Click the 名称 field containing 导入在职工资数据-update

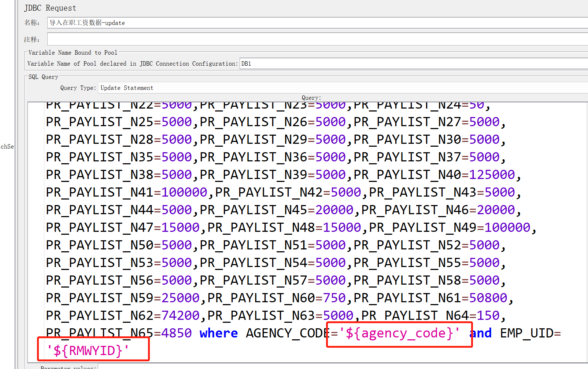317,23
